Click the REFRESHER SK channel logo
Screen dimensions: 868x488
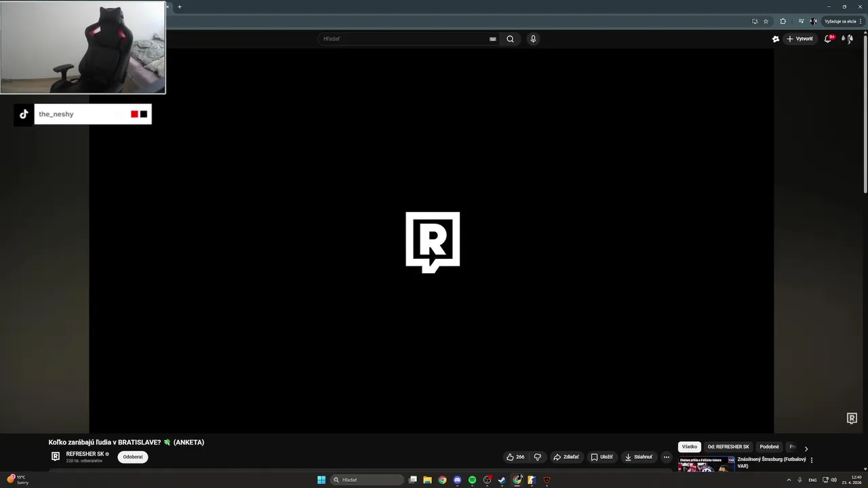click(56, 457)
